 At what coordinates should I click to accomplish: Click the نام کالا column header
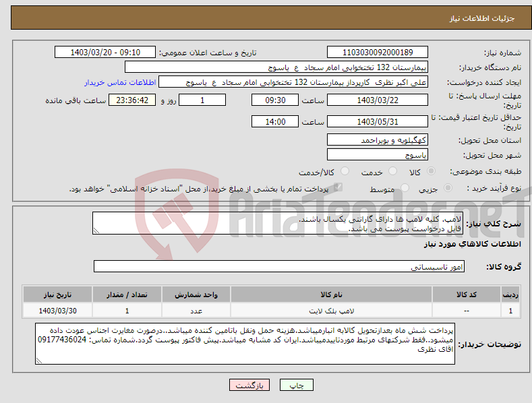point(331,294)
